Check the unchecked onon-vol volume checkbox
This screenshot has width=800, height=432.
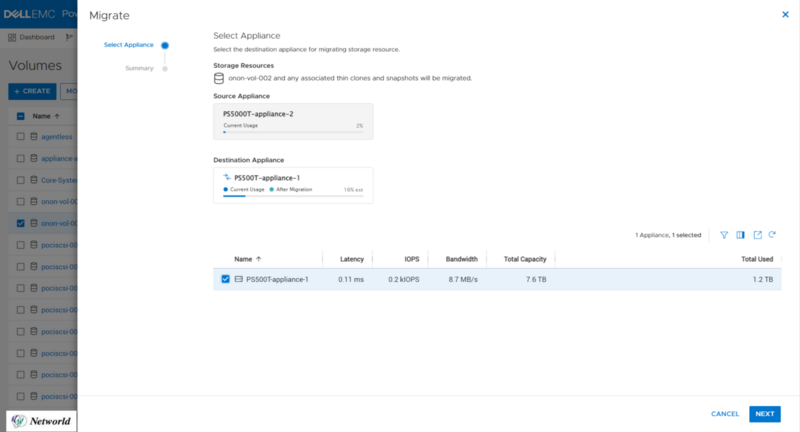pos(20,201)
